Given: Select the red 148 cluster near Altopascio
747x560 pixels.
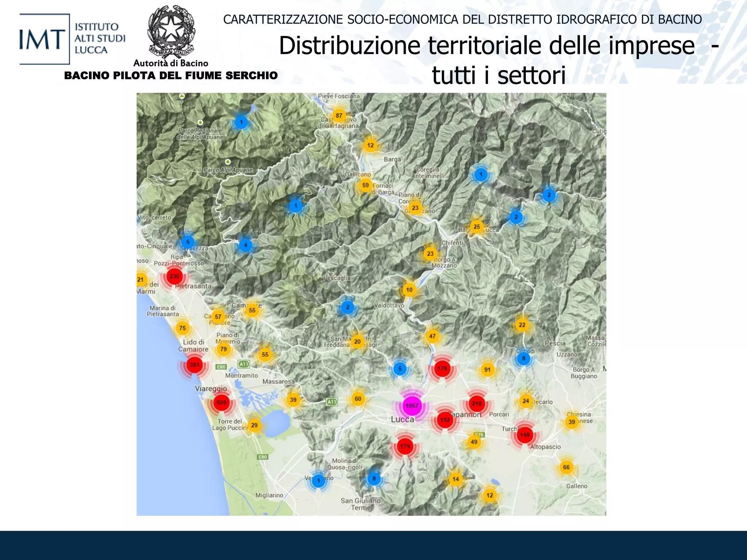Looking at the screenshot, I should click(525, 435).
